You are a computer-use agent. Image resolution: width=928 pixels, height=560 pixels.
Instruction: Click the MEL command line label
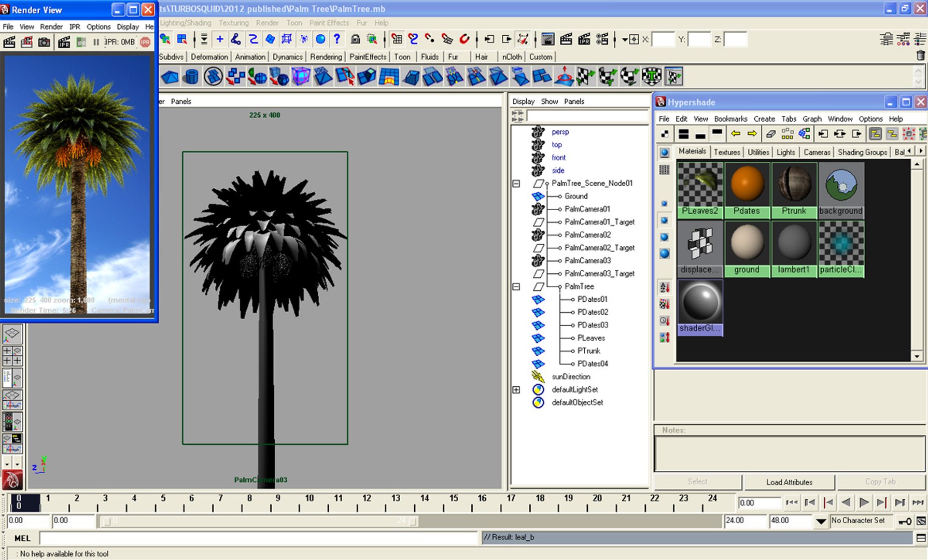click(22, 538)
